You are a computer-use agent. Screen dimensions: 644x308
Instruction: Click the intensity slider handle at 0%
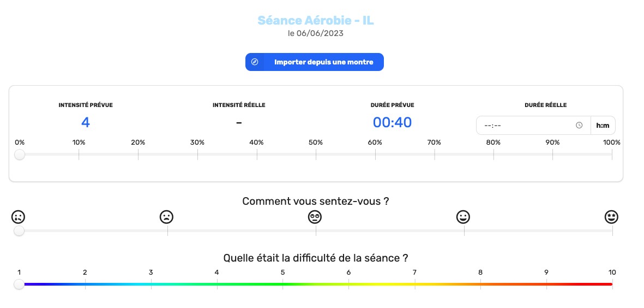pyautogui.click(x=19, y=155)
